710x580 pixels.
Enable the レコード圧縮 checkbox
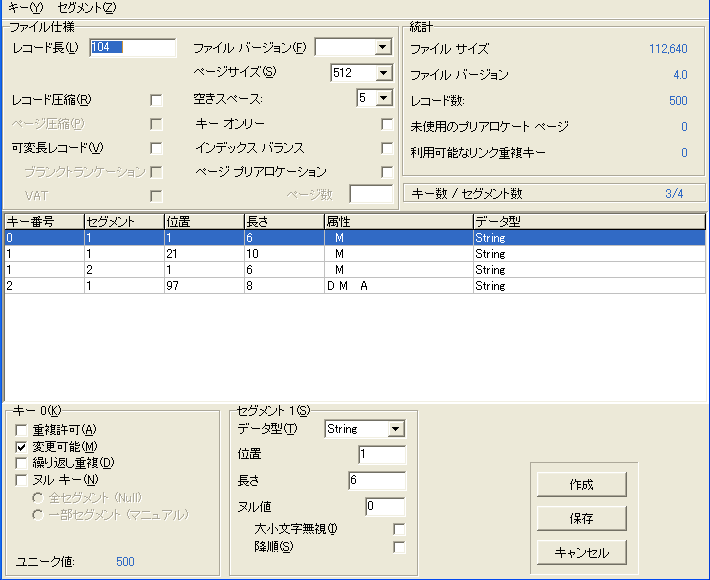[x=156, y=100]
